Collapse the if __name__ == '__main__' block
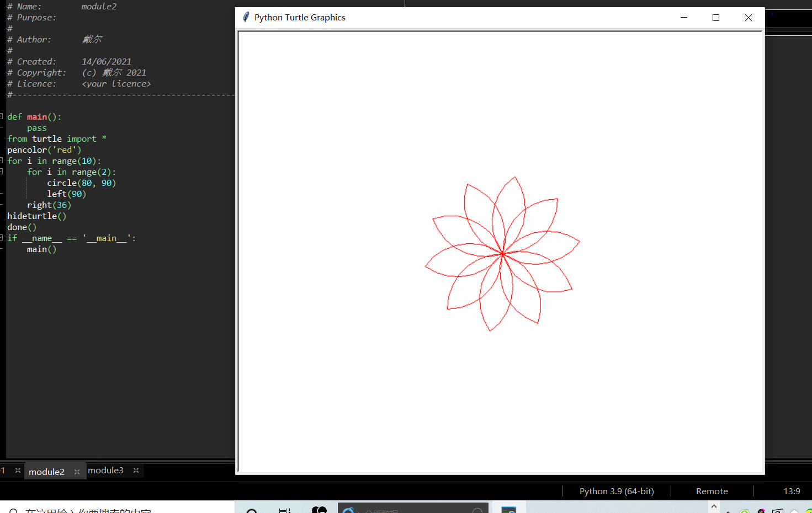Screen dimensions: 812x513 pyautogui.click(x=2, y=238)
